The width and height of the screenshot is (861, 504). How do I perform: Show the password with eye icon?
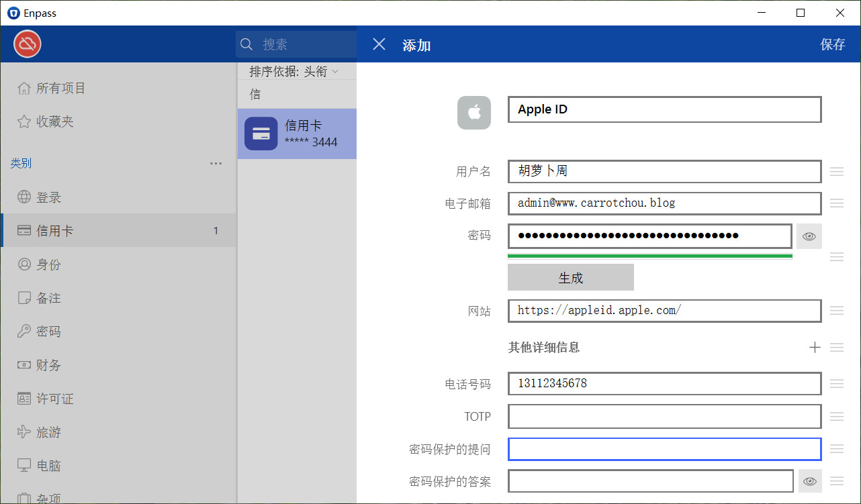click(809, 236)
